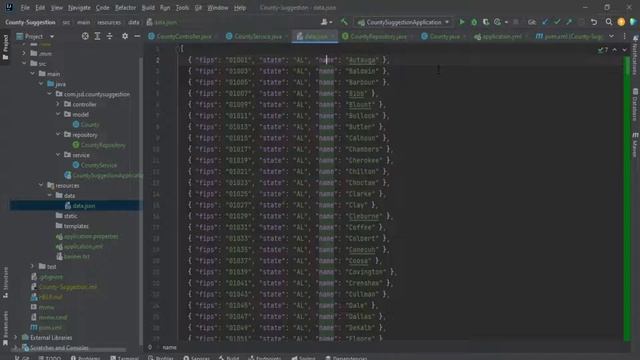Viewport: 640px width, 360px height.
Task: Click the name breadcrumb at editor bottom
Action: [x=169, y=347]
